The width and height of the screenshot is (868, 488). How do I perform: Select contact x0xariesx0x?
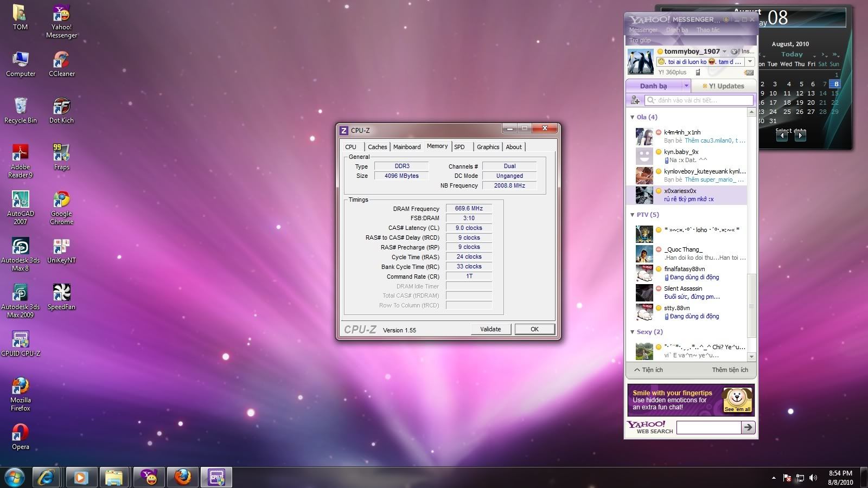click(x=687, y=195)
